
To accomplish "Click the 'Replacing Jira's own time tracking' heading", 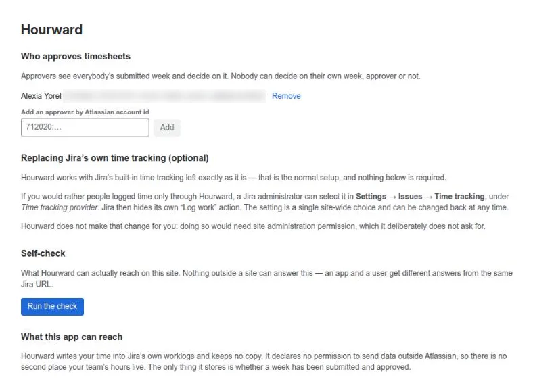I will pyautogui.click(x=115, y=158).
